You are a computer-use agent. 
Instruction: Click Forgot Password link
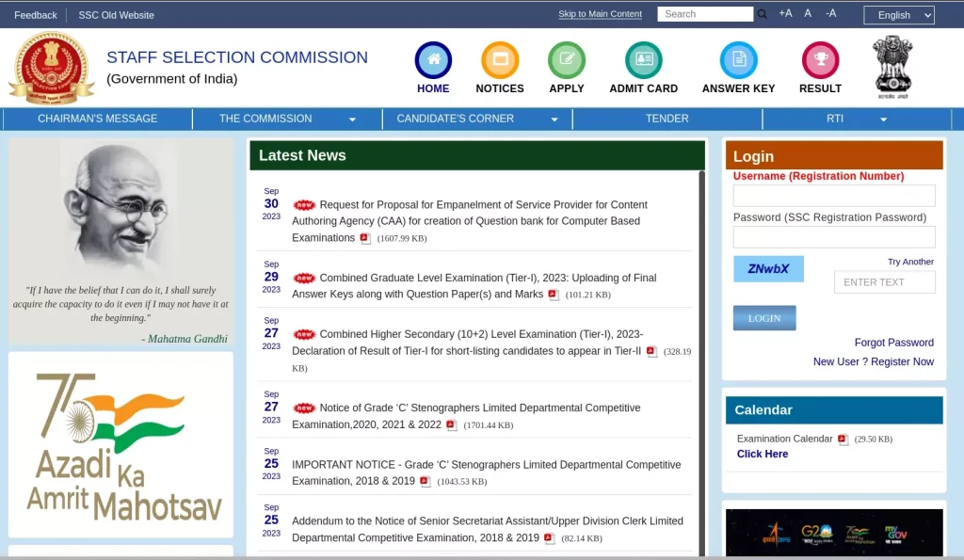point(894,343)
